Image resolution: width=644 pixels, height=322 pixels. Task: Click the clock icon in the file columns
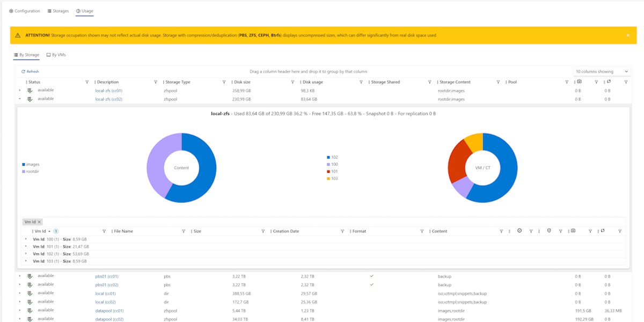coord(519,231)
